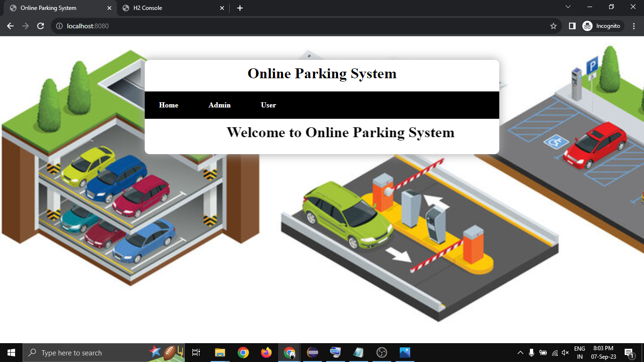Reload the page with the refresh icon
This screenshot has height=362, width=644.
coord(41,26)
